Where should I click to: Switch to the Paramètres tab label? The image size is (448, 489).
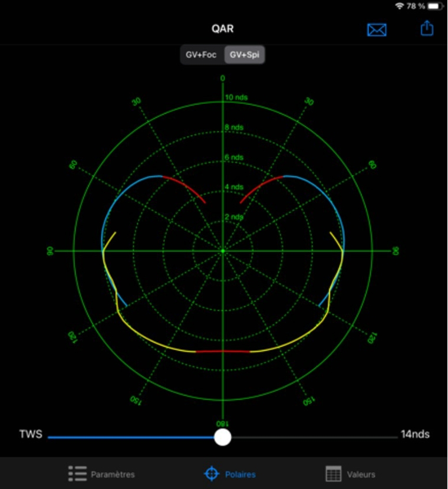point(113,474)
